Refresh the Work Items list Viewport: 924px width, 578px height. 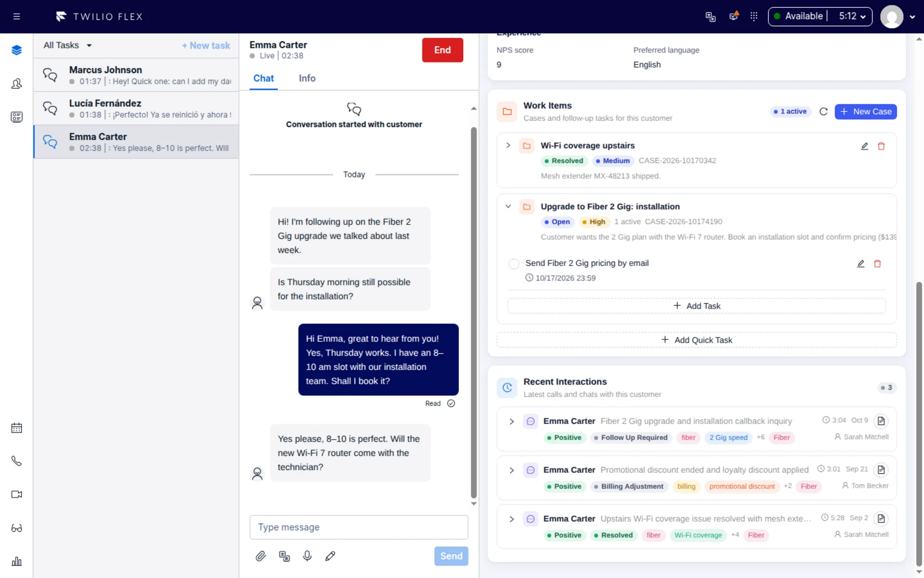tap(824, 112)
